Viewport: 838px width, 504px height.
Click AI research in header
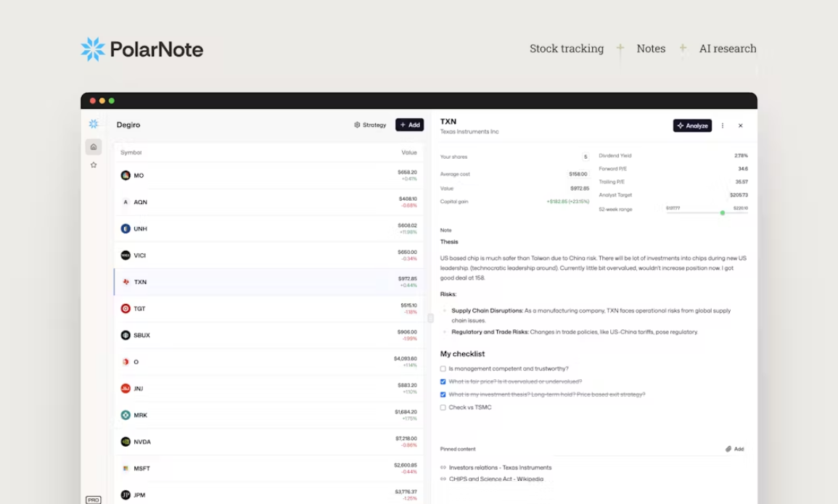click(728, 49)
